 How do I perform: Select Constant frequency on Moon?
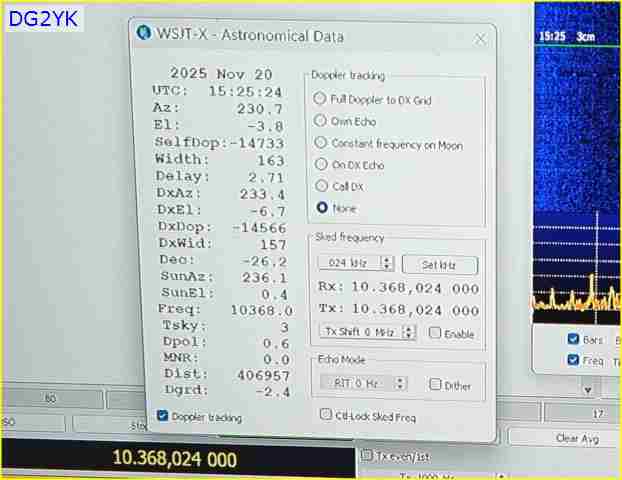click(320, 143)
